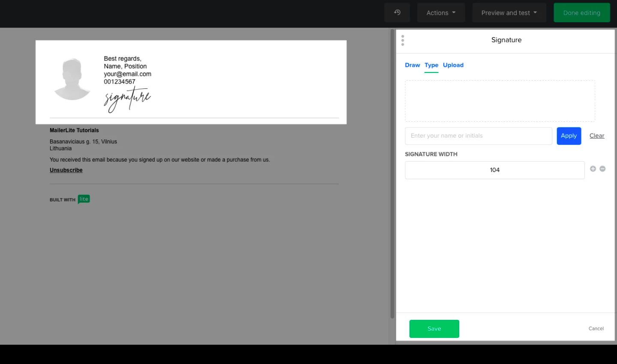Screen dimensions: 617x364
Task: Select the profile avatar placeholder image
Action: (x=72, y=79)
